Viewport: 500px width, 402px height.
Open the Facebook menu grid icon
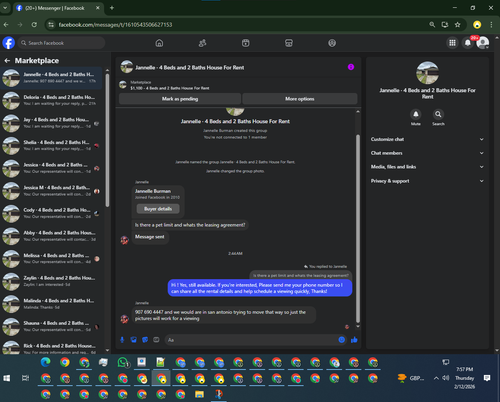point(452,43)
